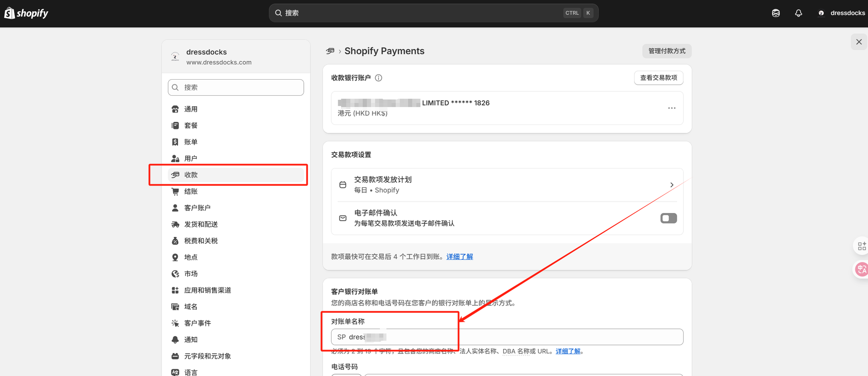Screen dimensions: 868x376
Task: Click the pink translate icon at right edge
Action: pos(861,269)
